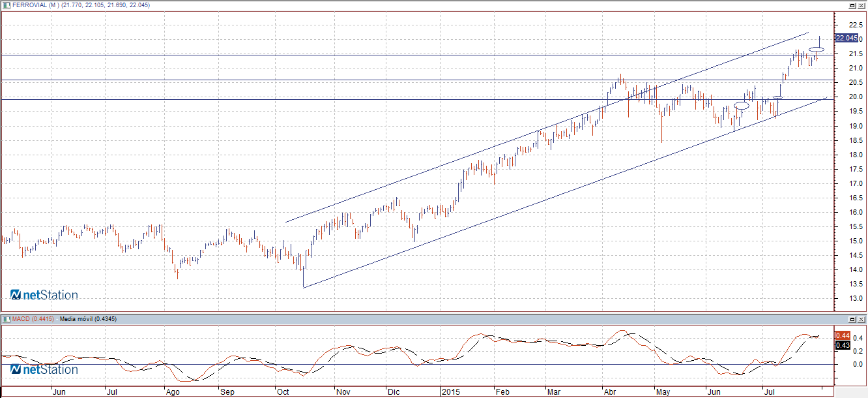Click the ellipse marker at latest price bar
The image size is (868, 398).
coord(817,50)
